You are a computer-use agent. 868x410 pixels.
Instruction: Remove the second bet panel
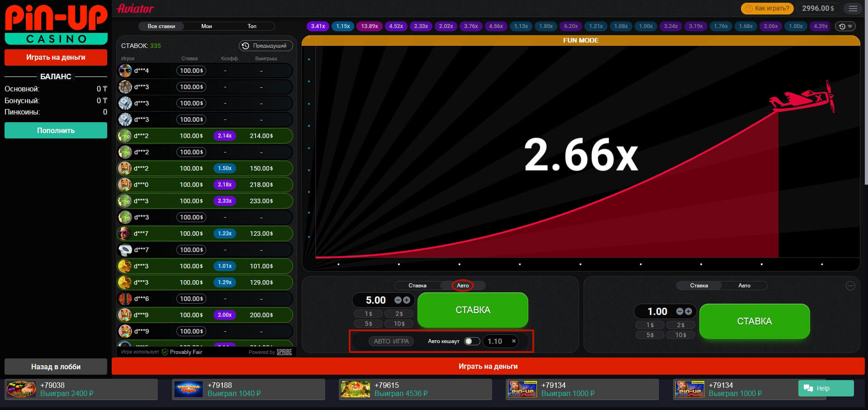(x=850, y=286)
